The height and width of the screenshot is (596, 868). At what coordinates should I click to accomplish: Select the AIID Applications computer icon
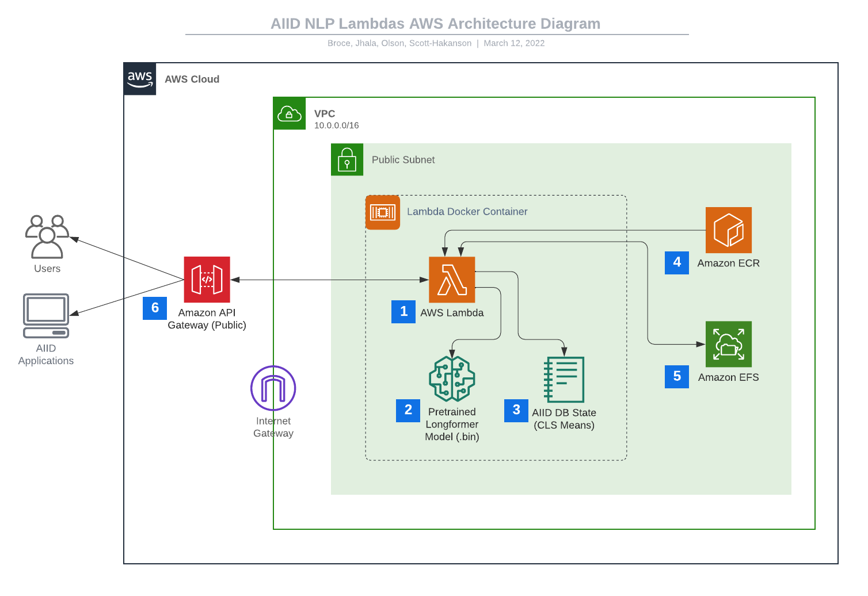tap(46, 316)
